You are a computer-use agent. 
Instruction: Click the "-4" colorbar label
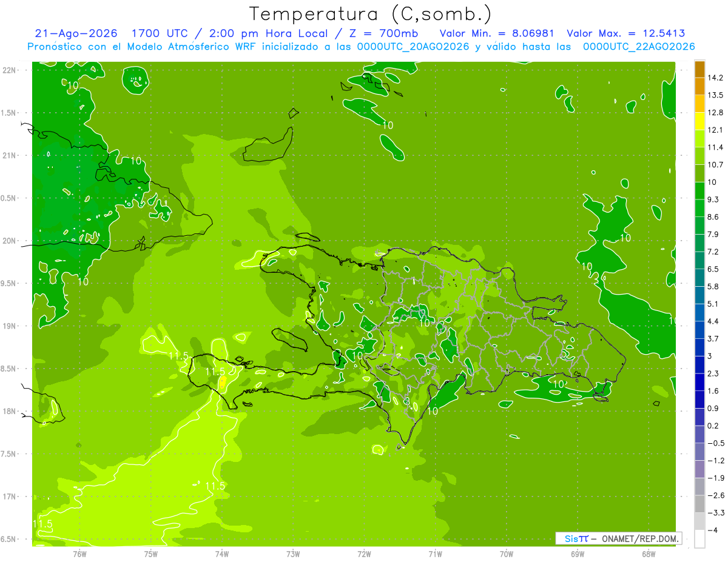click(712, 530)
